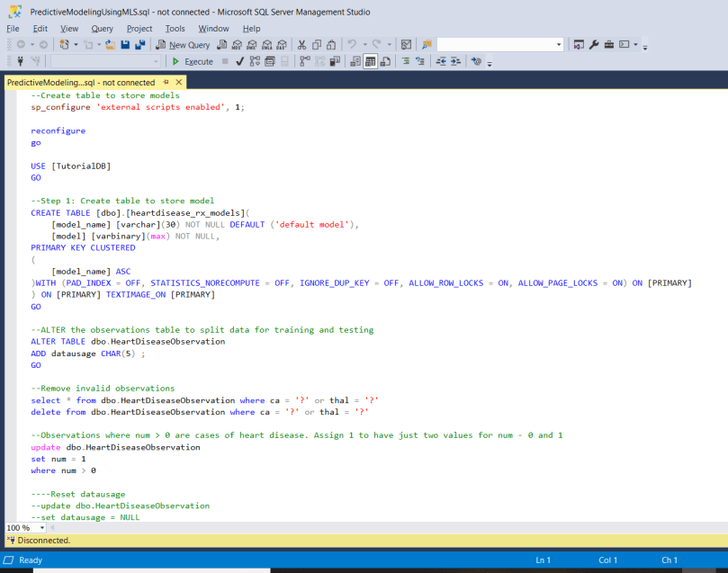Click the Comment out selected lines icon
728x573 pixels.
tap(406, 61)
